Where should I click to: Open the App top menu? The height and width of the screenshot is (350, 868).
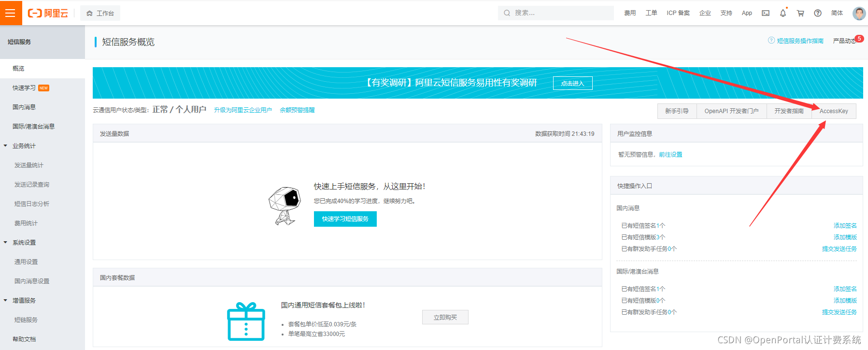pos(747,13)
